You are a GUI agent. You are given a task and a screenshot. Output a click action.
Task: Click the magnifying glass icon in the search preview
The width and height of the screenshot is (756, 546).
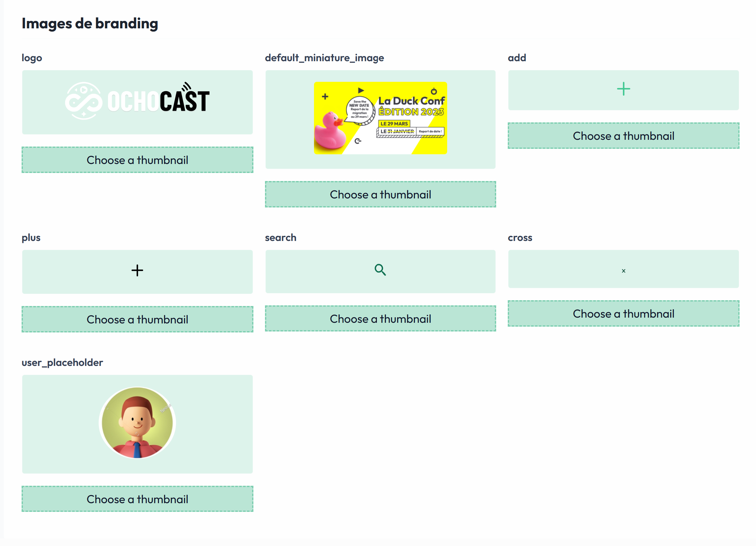click(x=380, y=271)
